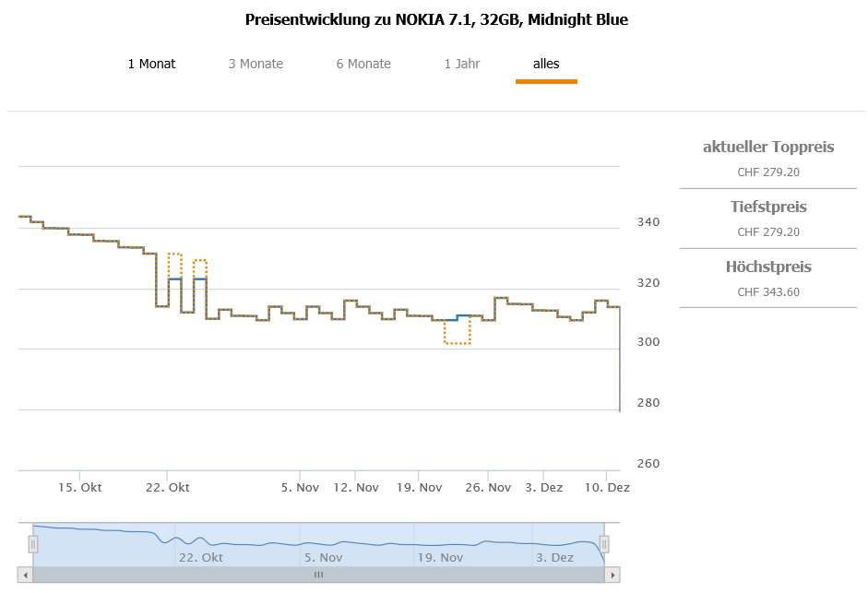Click the navigator scroll left arrow
The height and width of the screenshot is (593, 868).
coord(26,575)
